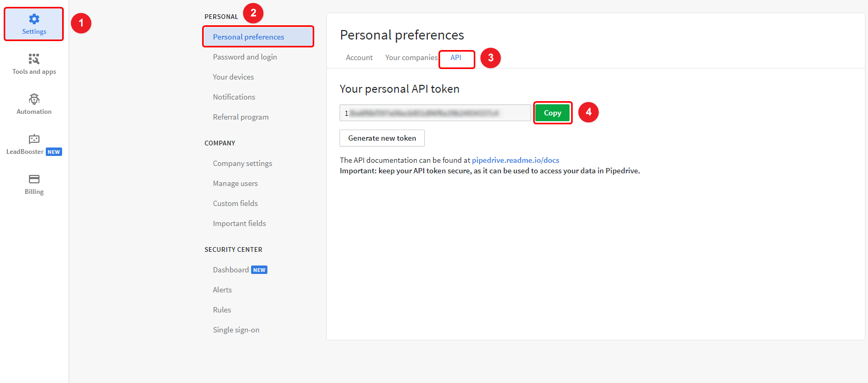
Task: Switch to the API tab
Action: [456, 57]
